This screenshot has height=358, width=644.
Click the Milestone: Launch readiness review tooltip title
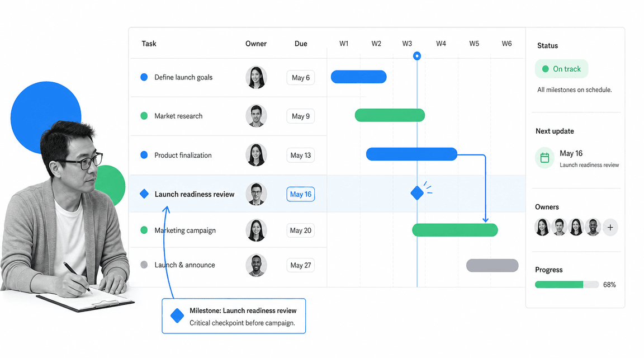(x=243, y=310)
